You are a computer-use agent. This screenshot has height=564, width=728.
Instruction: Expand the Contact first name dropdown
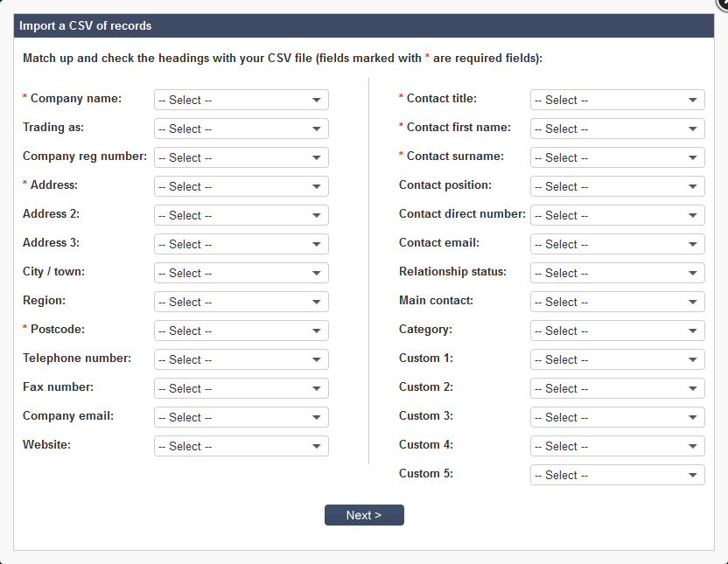click(617, 129)
